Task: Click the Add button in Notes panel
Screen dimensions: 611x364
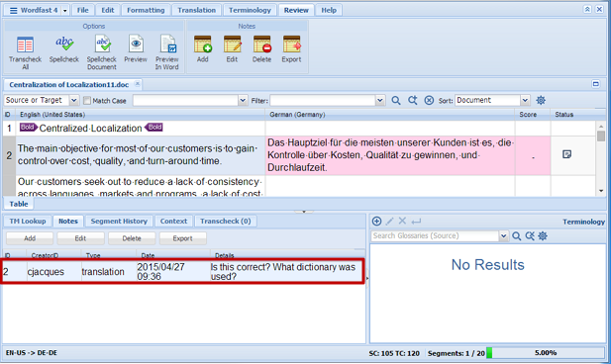Action: 30,238
